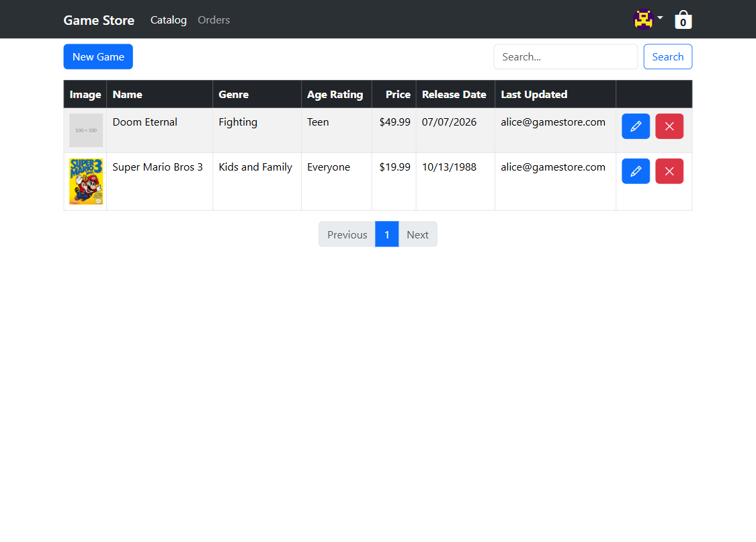
Task: Edit the Super Mario Bros 3 entry
Action: pyautogui.click(x=636, y=171)
